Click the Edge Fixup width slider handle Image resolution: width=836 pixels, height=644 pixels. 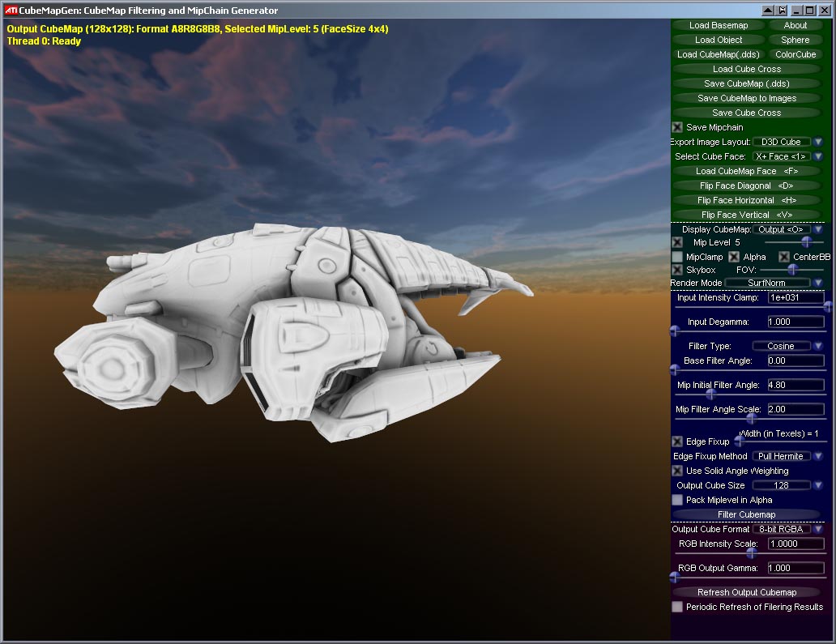coord(740,441)
